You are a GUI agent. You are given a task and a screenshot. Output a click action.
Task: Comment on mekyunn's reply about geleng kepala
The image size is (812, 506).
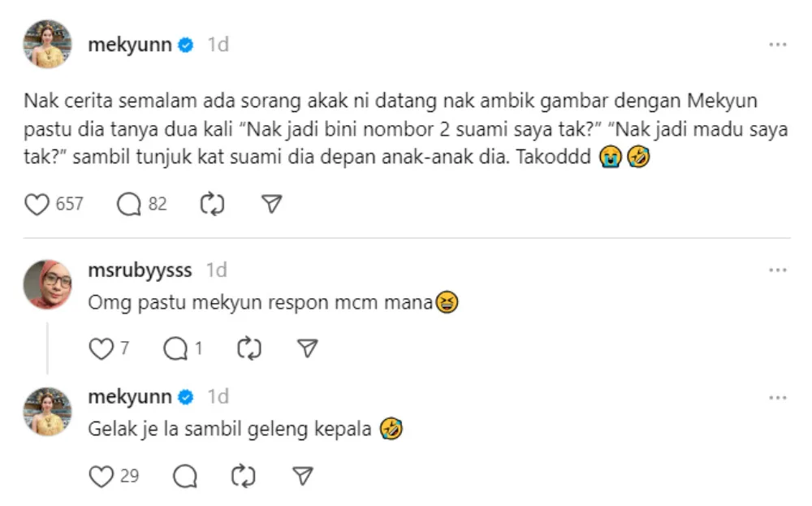(x=185, y=476)
